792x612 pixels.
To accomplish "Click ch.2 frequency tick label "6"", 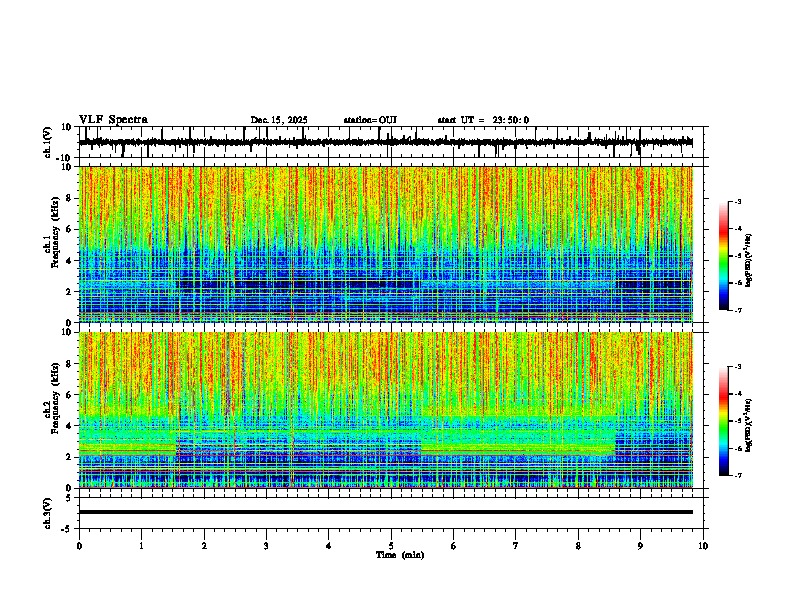I will click(x=70, y=395).
